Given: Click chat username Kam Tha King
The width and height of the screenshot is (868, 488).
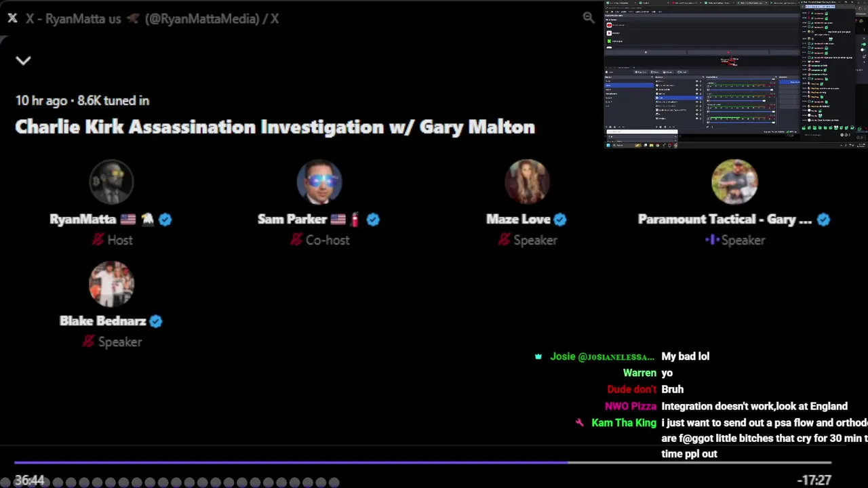Looking at the screenshot, I should tap(624, 423).
